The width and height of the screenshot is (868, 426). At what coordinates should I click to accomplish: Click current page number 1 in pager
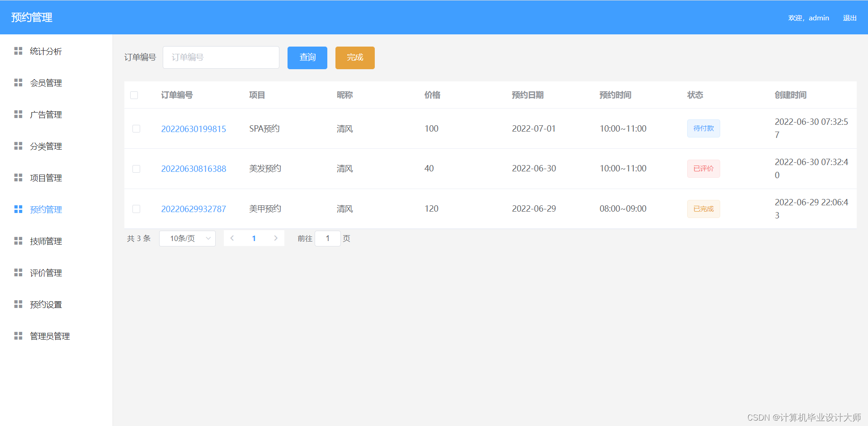pos(254,238)
